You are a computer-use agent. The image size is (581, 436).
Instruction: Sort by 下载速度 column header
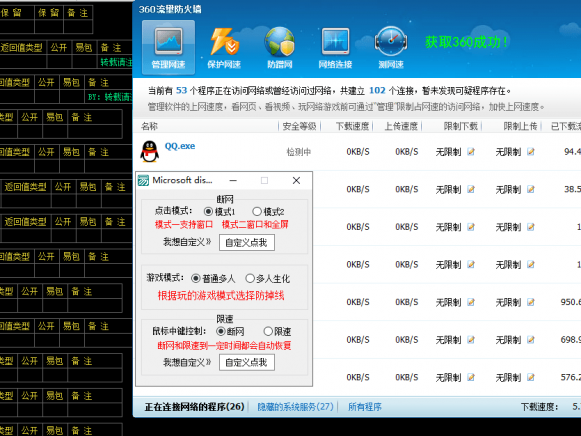click(352, 126)
